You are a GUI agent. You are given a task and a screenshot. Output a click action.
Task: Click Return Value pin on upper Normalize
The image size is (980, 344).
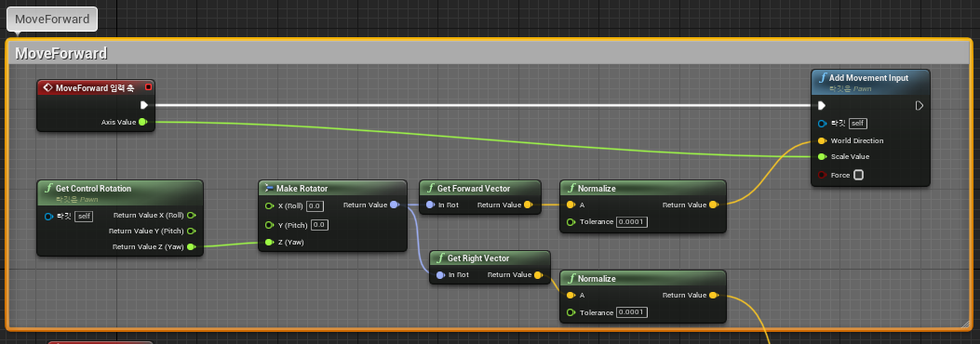(x=713, y=205)
